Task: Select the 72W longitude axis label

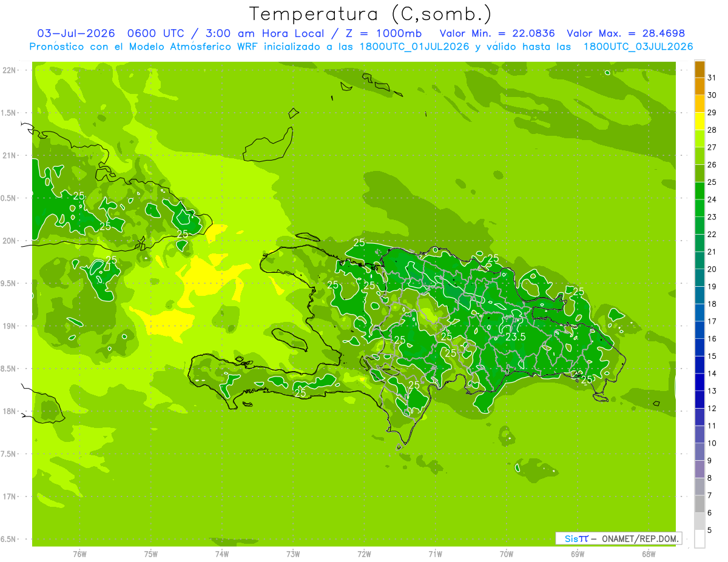Action: pos(364,554)
